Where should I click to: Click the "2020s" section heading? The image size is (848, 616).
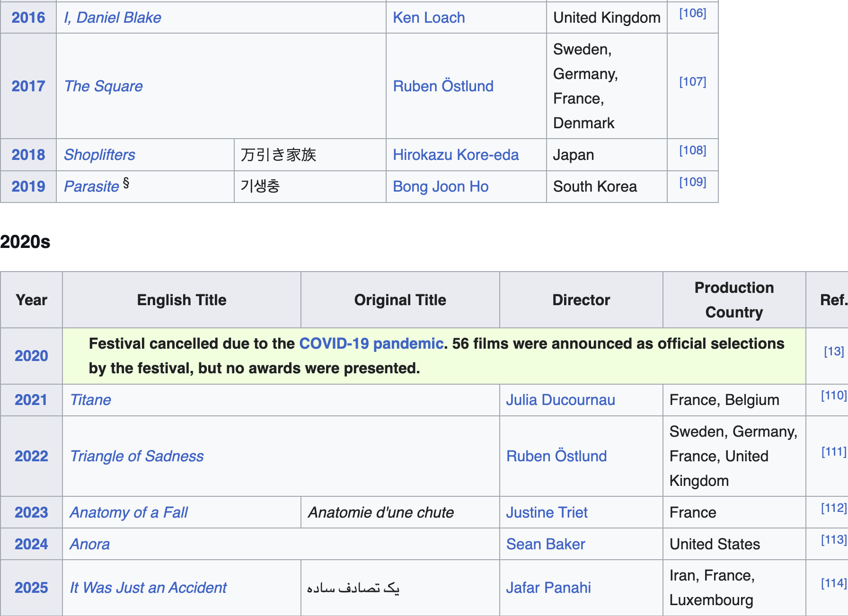click(25, 242)
